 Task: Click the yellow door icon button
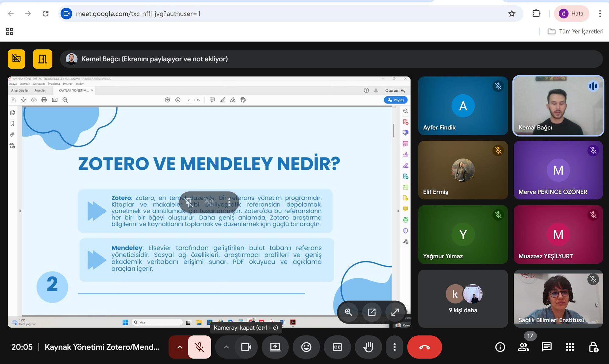click(43, 59)
